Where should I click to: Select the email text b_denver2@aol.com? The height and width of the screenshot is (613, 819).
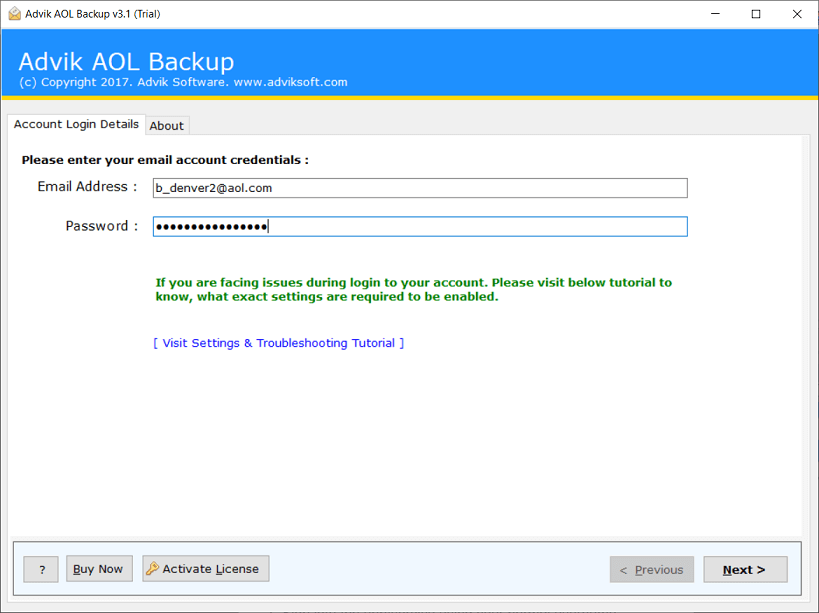click(212, 187)
